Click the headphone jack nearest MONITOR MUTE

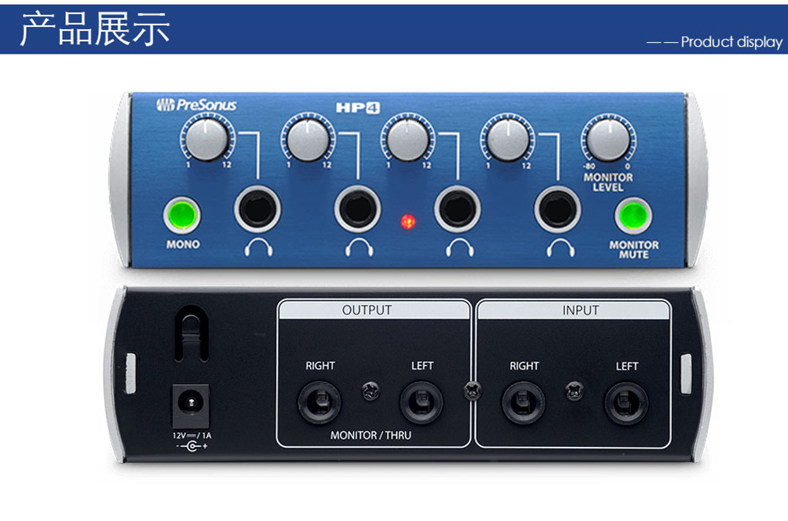coord(557,209)
